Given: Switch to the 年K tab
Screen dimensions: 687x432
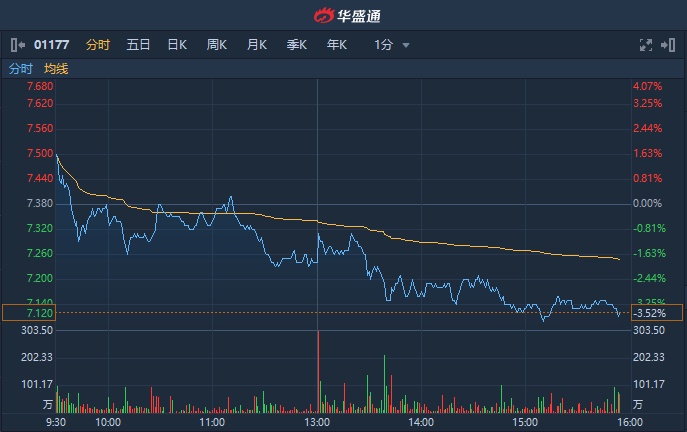Looking at the screenshot, I should coord(336,45).
